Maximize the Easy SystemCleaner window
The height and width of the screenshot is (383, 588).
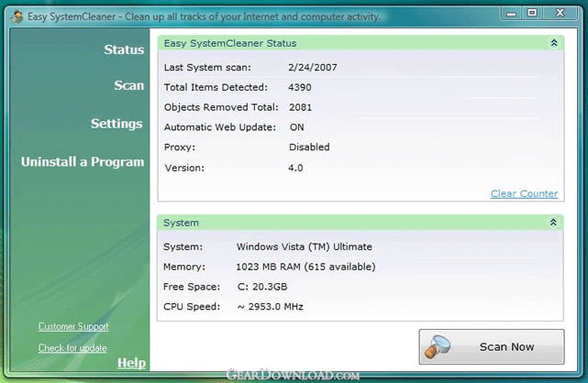coord(532,13)
